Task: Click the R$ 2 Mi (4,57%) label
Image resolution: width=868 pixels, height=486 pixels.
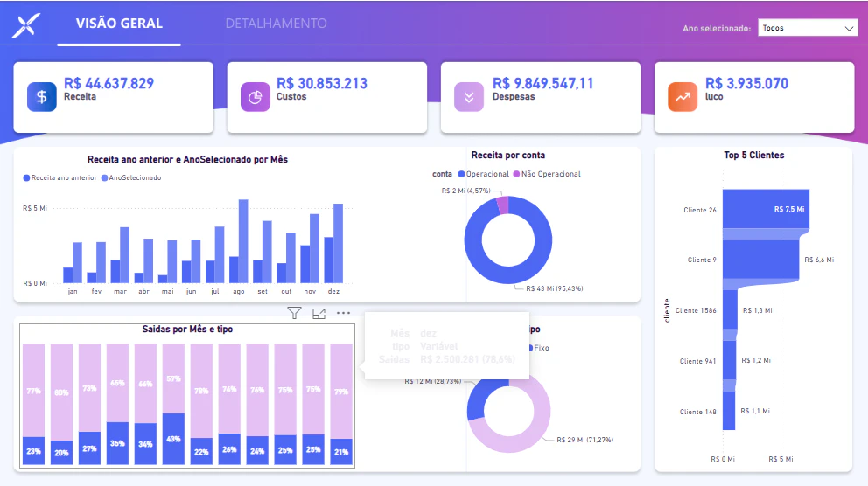Action: pyautogui.click(x=466, y=191)
